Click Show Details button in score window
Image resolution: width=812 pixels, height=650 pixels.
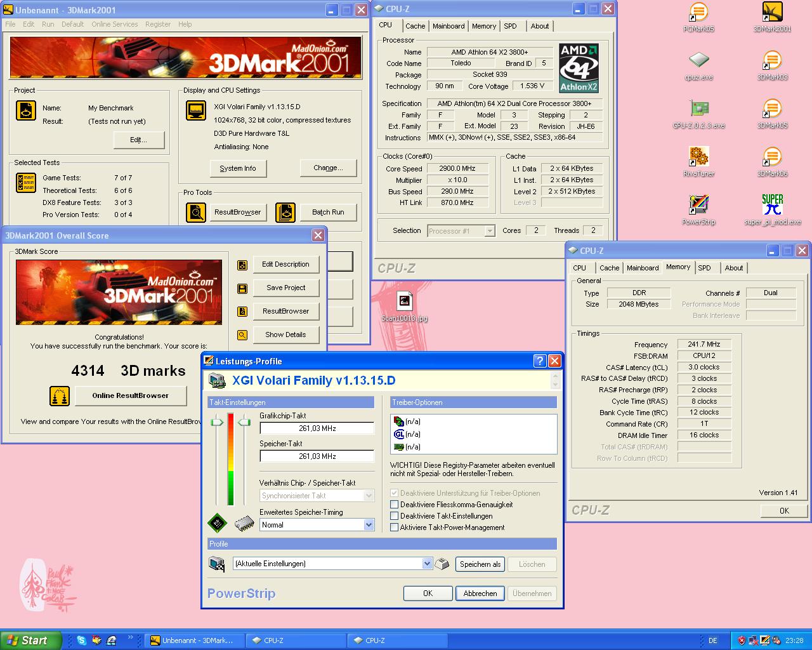pos(285,335)
